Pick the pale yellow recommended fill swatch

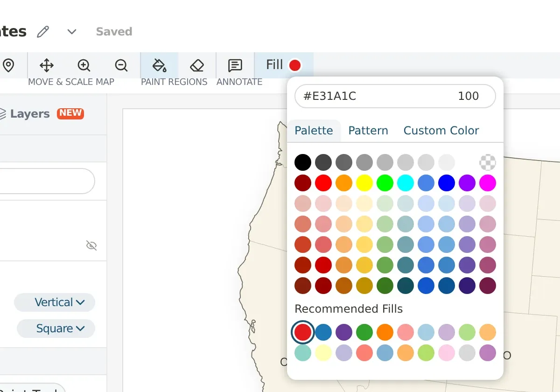click(323, 353)
